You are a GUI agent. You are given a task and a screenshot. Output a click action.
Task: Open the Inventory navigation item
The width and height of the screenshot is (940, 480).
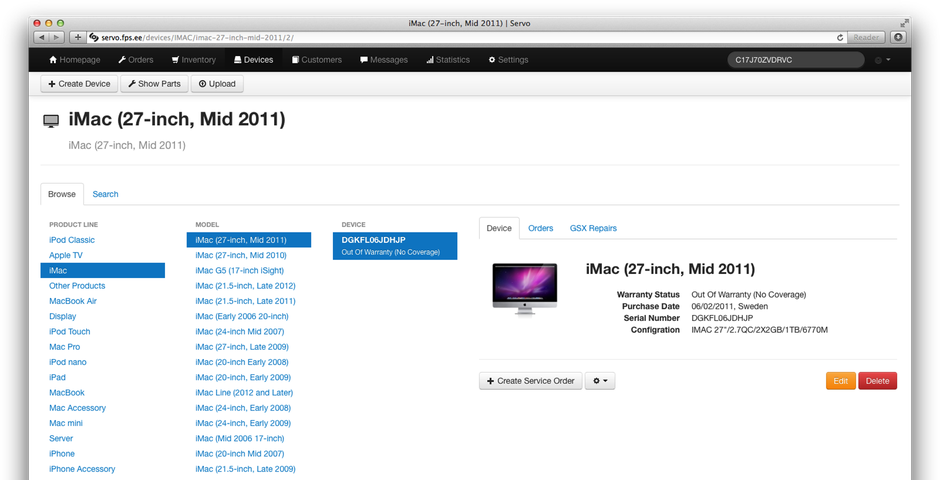(x=193, y=60)
